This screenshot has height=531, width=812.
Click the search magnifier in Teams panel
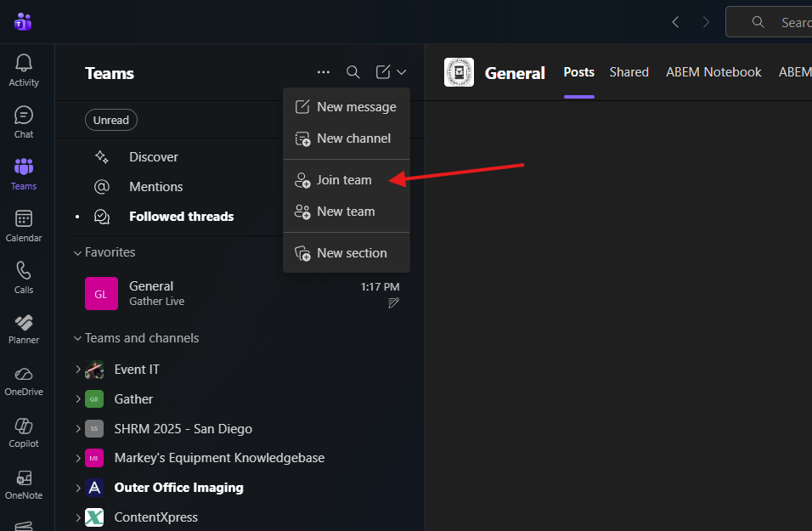(353, 73)
